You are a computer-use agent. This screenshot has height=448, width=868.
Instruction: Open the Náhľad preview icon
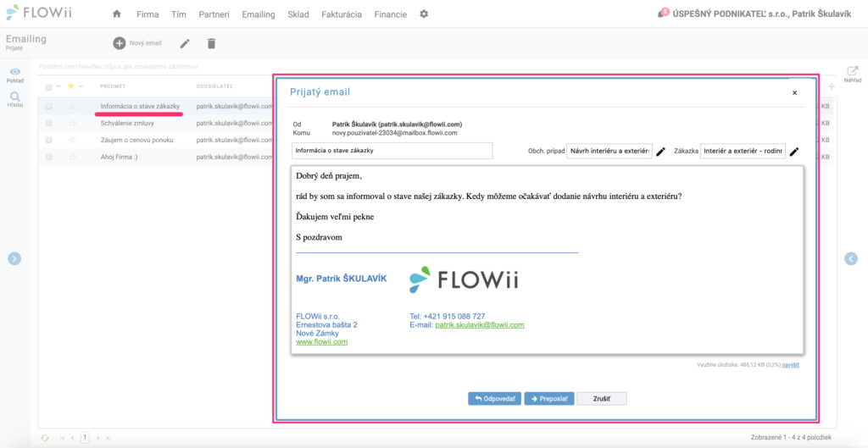coord(853,71)
